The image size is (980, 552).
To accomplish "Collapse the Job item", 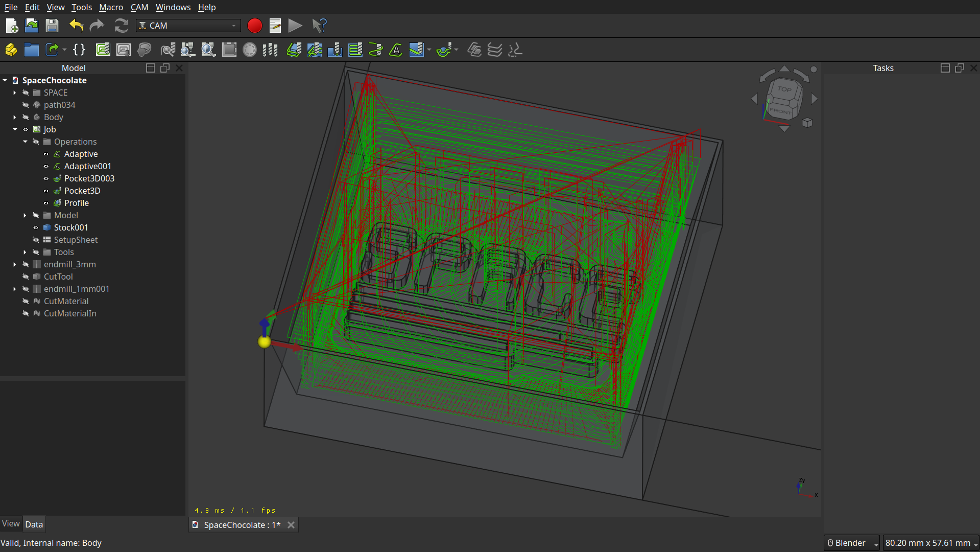I will [x=15, y=129].
